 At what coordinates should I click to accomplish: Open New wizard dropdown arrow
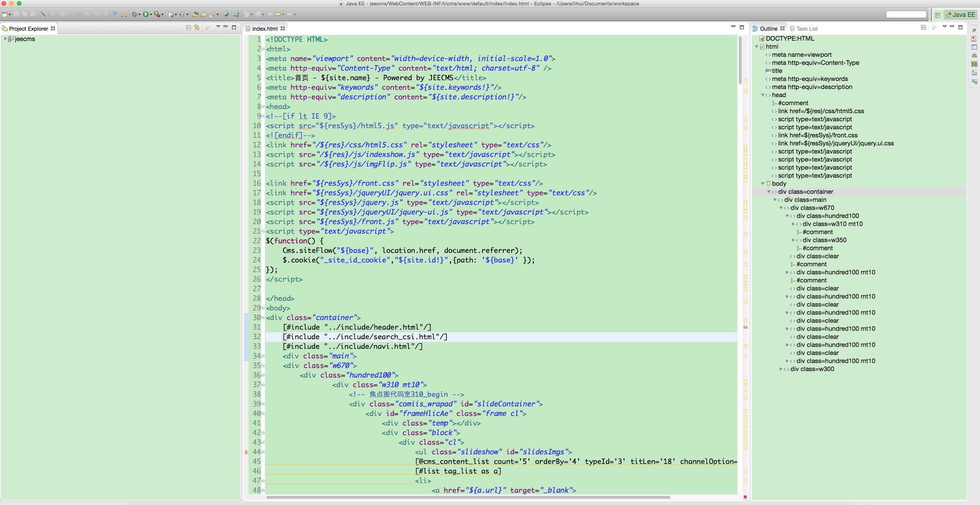click(10, 15)
